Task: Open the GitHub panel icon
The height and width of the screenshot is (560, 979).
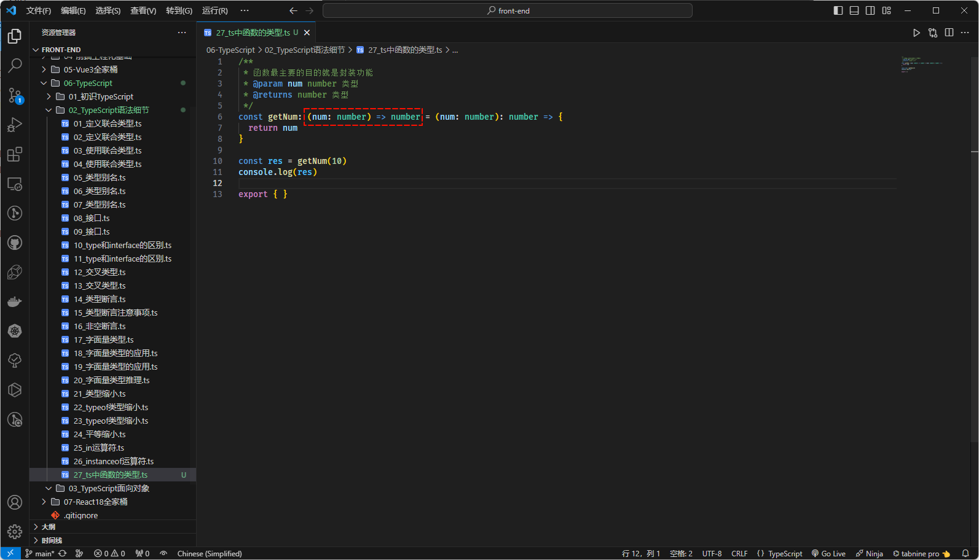Action: (x=15, y=243)
